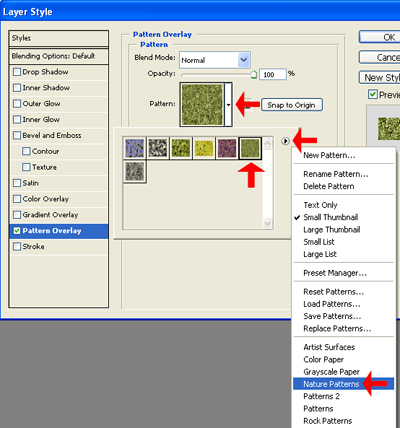Select the dark green leaves pattern thumbnail
This screenshot has height=428, width=400.
tap(181, 148)
